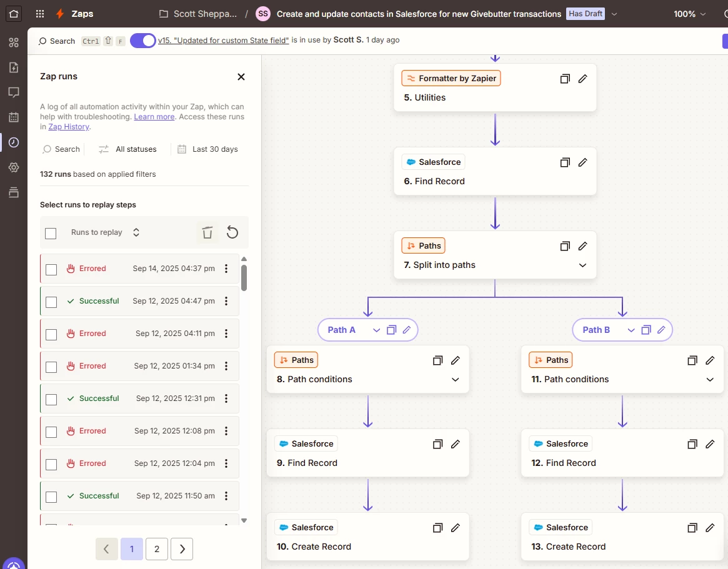
Task: Edit step 13 Create Record
Action: pos(710,528)
